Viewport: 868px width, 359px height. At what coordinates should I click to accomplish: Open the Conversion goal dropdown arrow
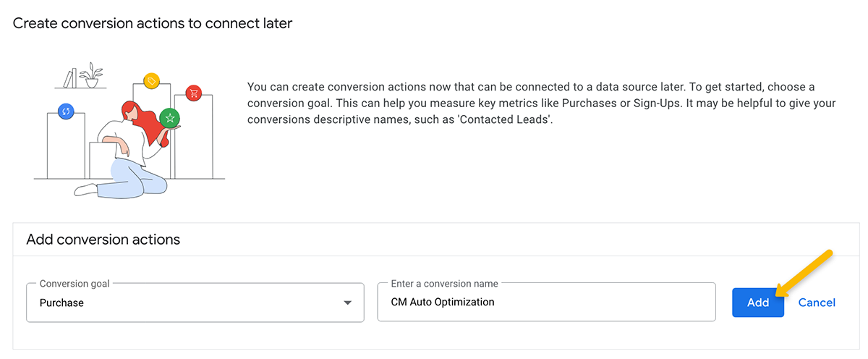(347, 303)
